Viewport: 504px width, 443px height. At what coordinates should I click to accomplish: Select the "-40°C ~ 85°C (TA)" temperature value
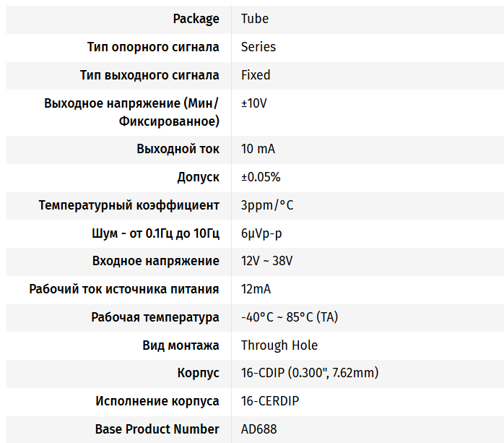289,317
